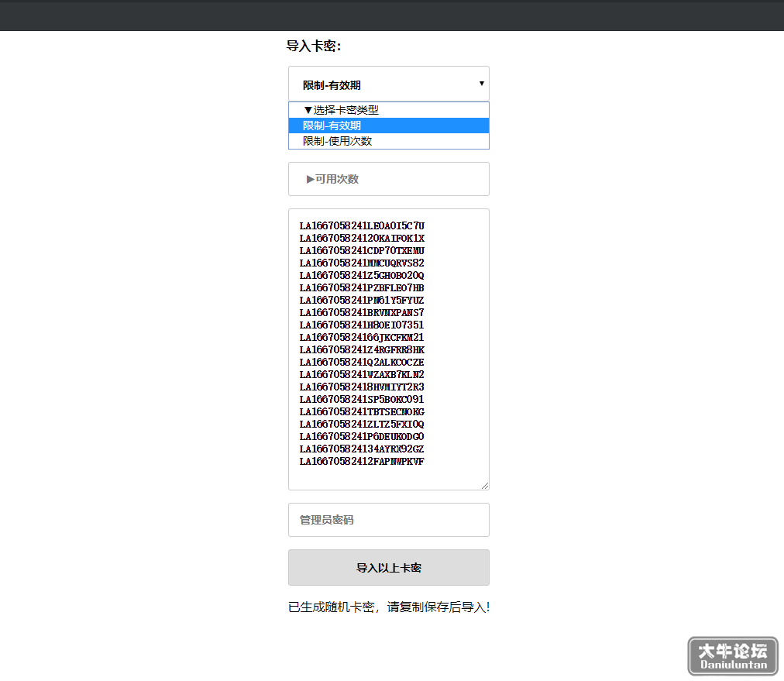Click the card key ending in K1X
Viewport: 784px width, 681px height.
click(x=362, y=239)
